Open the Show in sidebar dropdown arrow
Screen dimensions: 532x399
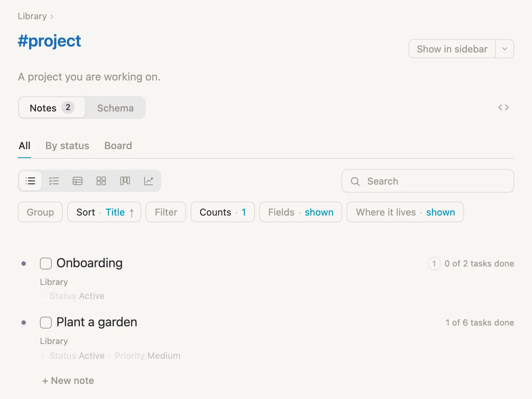505,49
